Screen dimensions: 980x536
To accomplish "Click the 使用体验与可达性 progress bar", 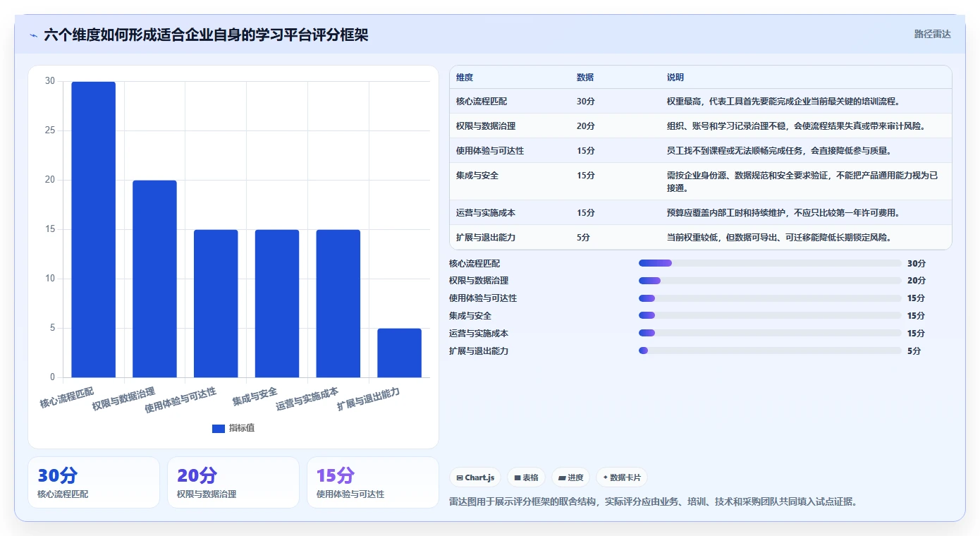I will 770,298.
